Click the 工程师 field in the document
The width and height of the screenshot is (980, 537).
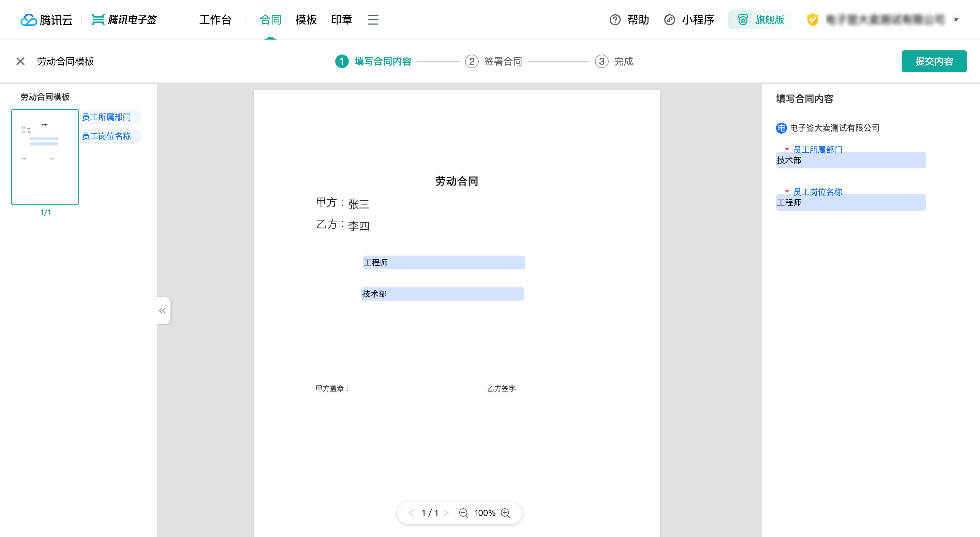pyautogui.click(x=444, y=262)
